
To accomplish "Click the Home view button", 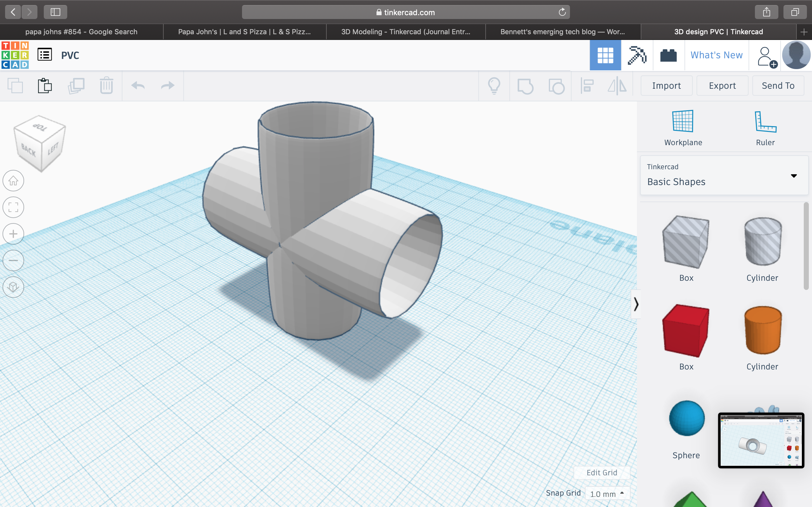I will pos(13,181).
